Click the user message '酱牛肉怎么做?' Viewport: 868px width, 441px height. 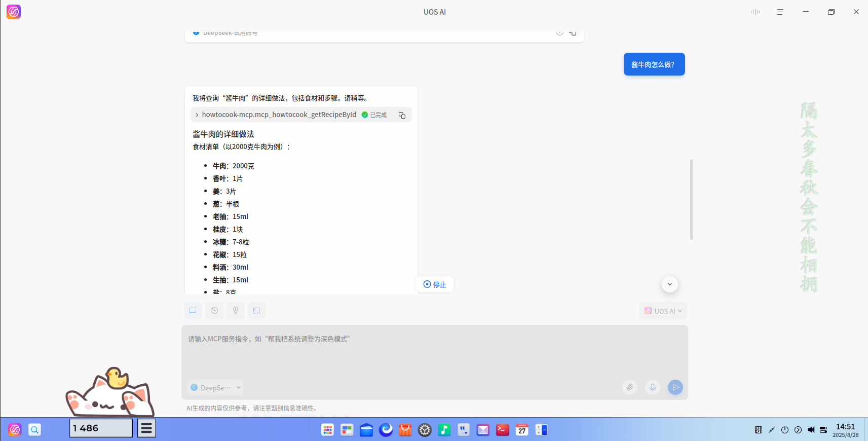click(x=654, y=64)
